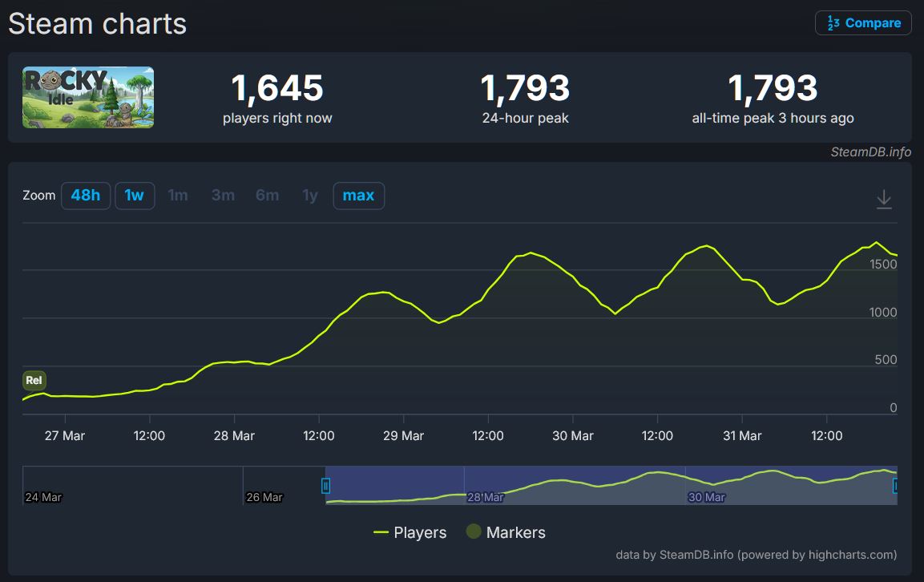Toggle the Markers legend series
924x582 pixels.
point(506,532)
